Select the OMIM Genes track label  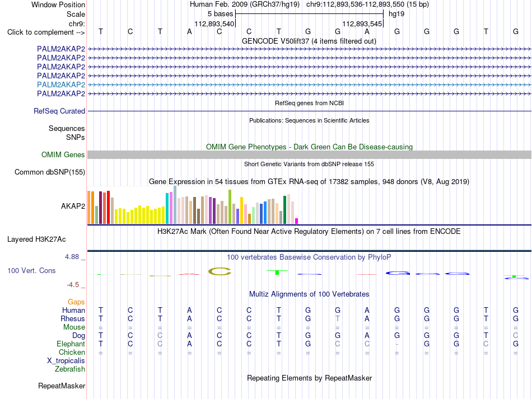63,154
